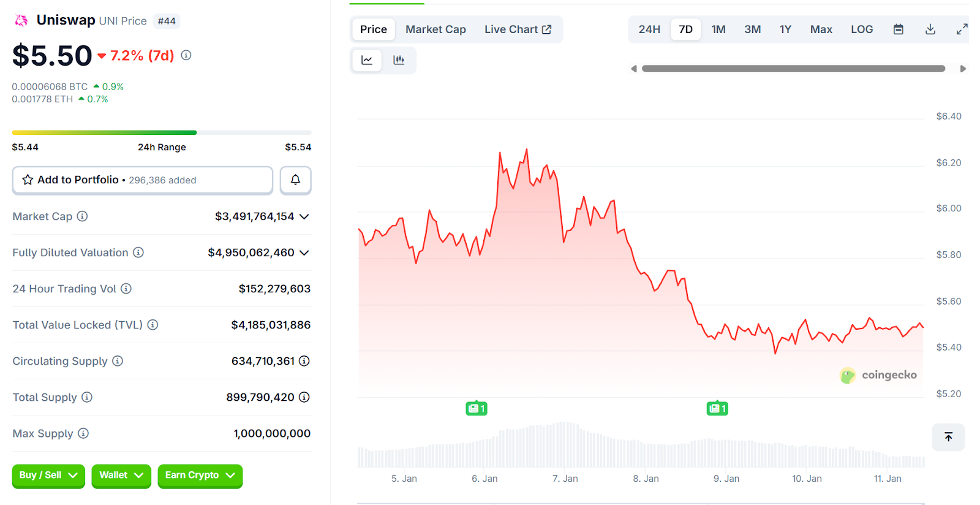This screenshot has height=505, width=980.
Task: Expand the Market Cap value chevron
Action: click(x=304, y=216)
